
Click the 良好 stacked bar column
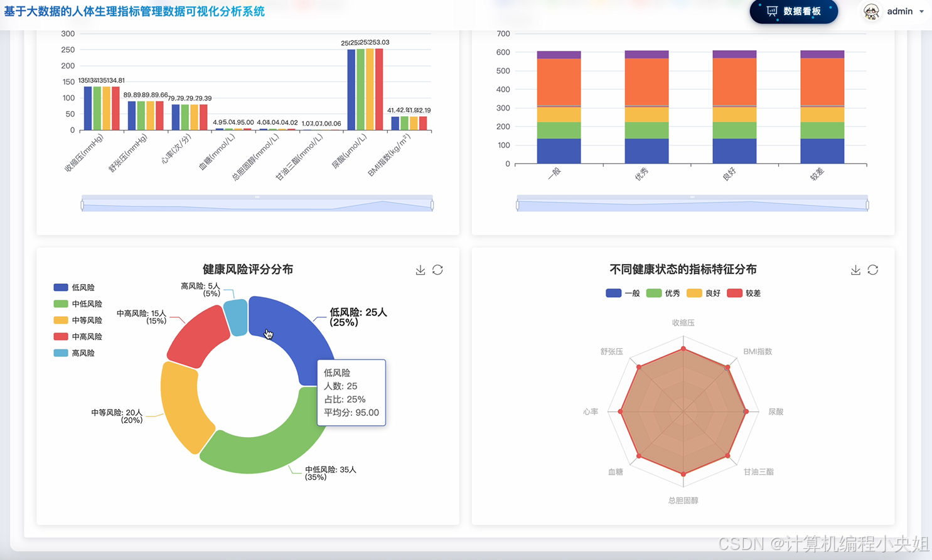734,107
